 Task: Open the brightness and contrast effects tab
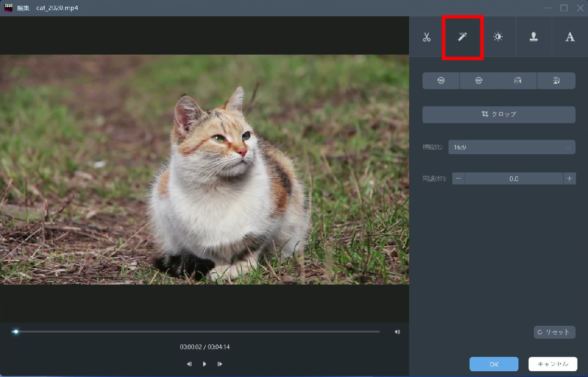[498, 37]
